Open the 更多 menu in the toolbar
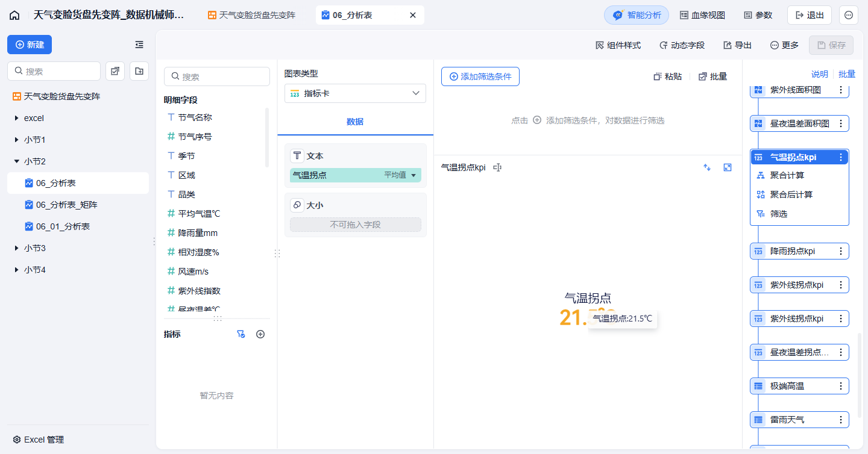Image resolution: width=868 pixels, height=454 pixels. [784, 45]
